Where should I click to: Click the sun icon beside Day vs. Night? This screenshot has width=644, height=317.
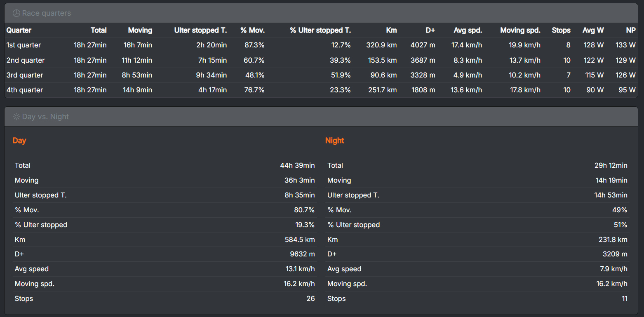[16, 117]
